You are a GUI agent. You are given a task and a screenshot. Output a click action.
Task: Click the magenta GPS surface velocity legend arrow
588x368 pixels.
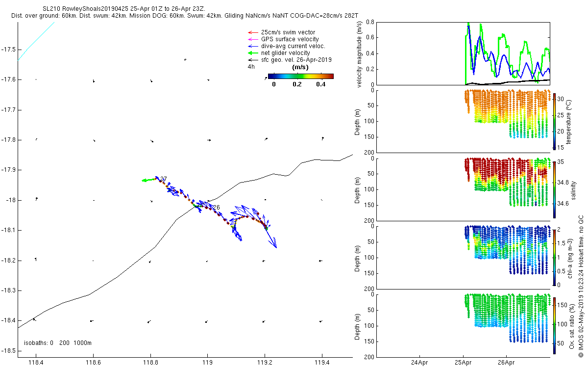coord(253,39)
